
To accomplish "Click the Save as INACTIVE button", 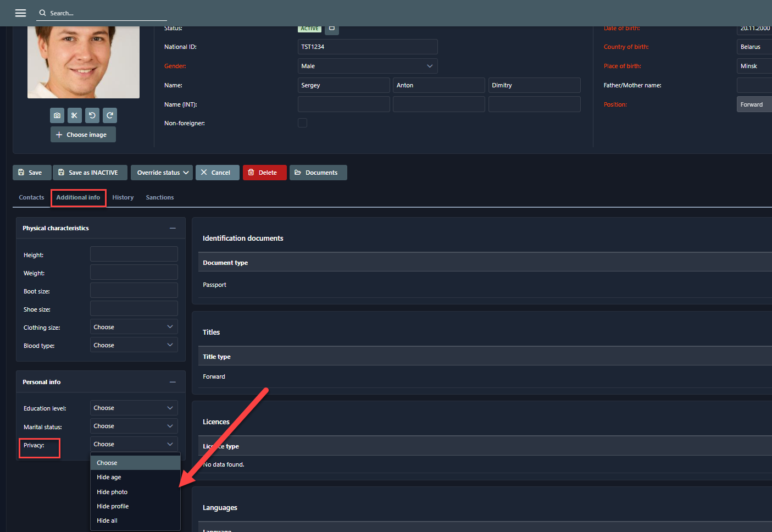I will tap(89, 173).
